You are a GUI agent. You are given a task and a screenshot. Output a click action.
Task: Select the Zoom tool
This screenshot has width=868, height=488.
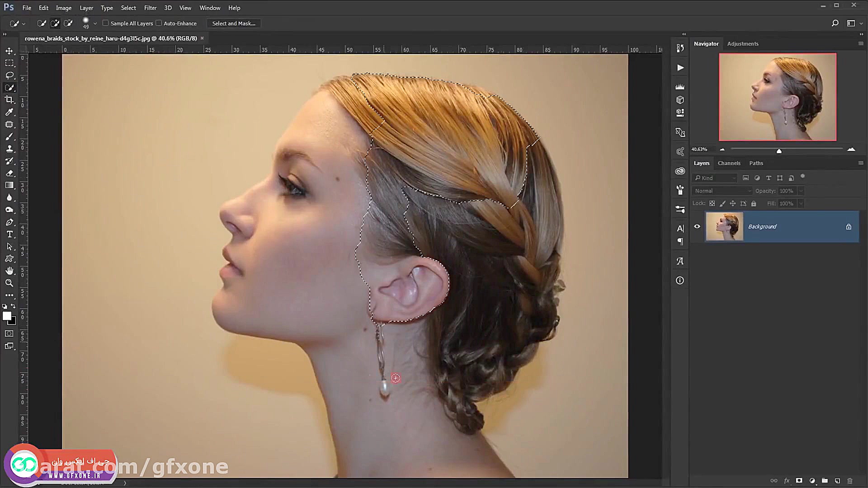(x=9, y=283)
